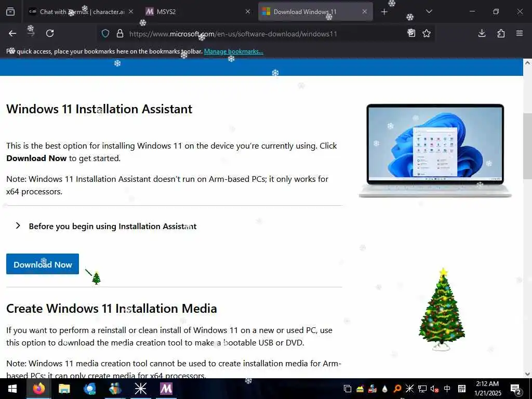The height and width of the screenshot is (399, 532).
Task: Open the Manage bookmarks link
Action: click(233, 51)
